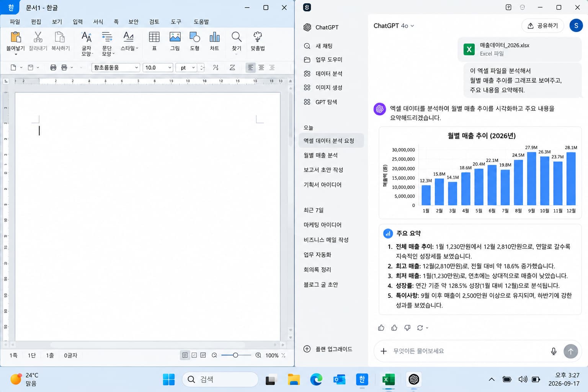Insert a table with the 표 icon

point(154,37)
